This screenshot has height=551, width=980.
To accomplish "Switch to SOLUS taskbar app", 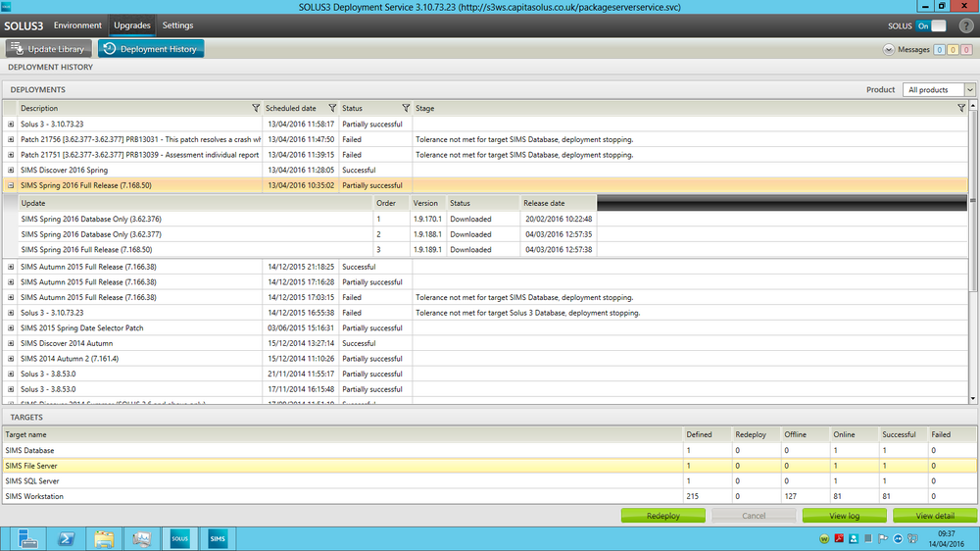I will [x=180, y=539].
